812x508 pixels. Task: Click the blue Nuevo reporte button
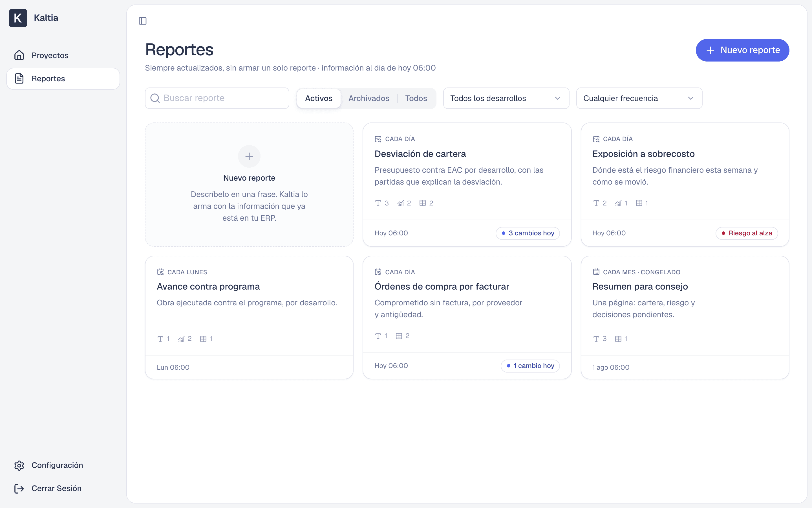[x=742, y=50]
